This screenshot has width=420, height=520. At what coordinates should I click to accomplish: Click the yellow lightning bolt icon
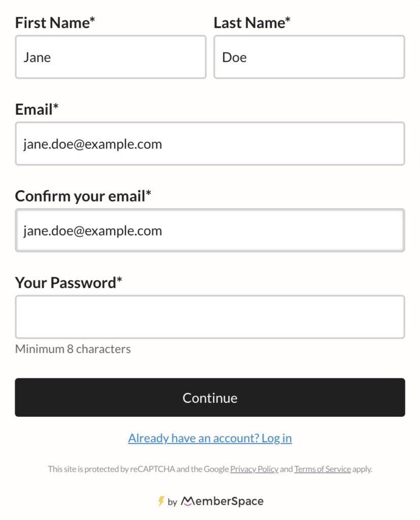click(x=161, y=501)
